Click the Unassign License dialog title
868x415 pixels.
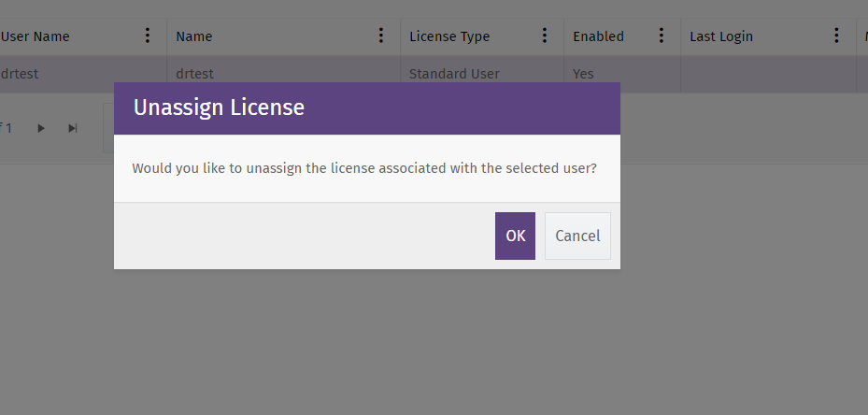[219, 107]
